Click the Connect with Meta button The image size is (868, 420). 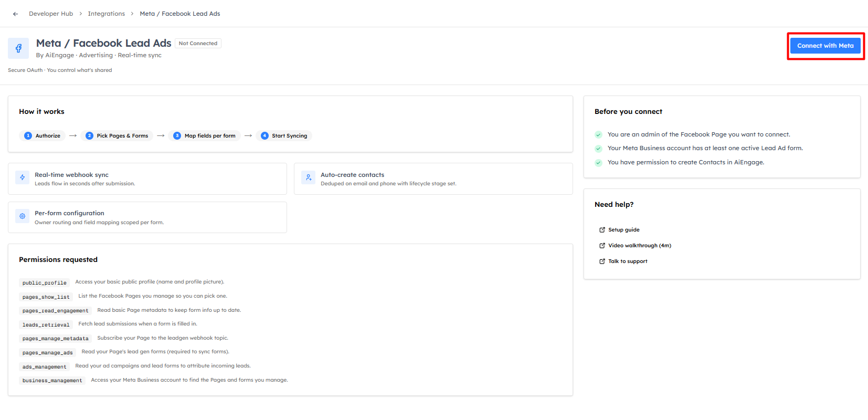click(825, 46)
